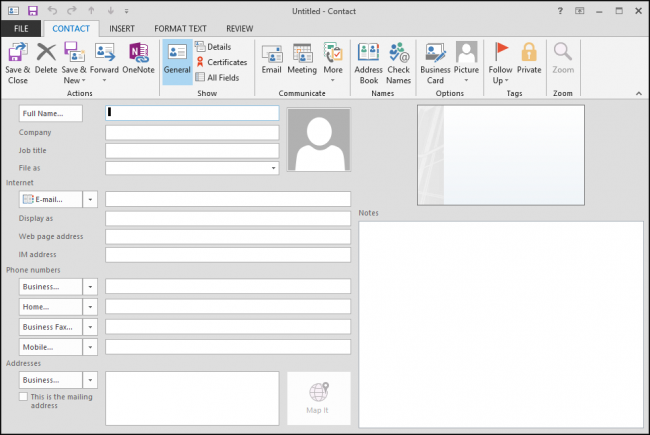
Task: Show the Details page
Action: (213, 46)
